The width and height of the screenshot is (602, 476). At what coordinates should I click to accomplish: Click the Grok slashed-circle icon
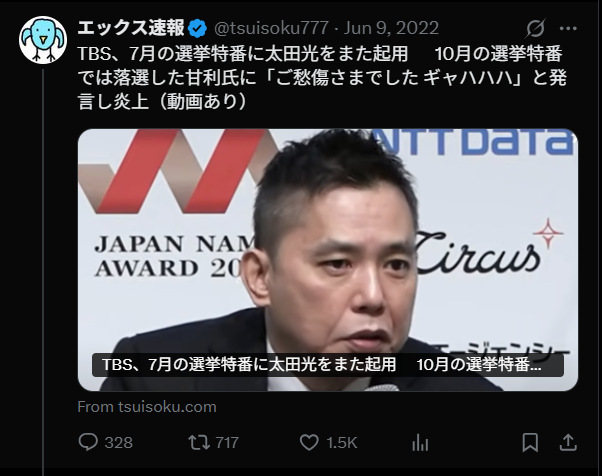tap(535, 28)
